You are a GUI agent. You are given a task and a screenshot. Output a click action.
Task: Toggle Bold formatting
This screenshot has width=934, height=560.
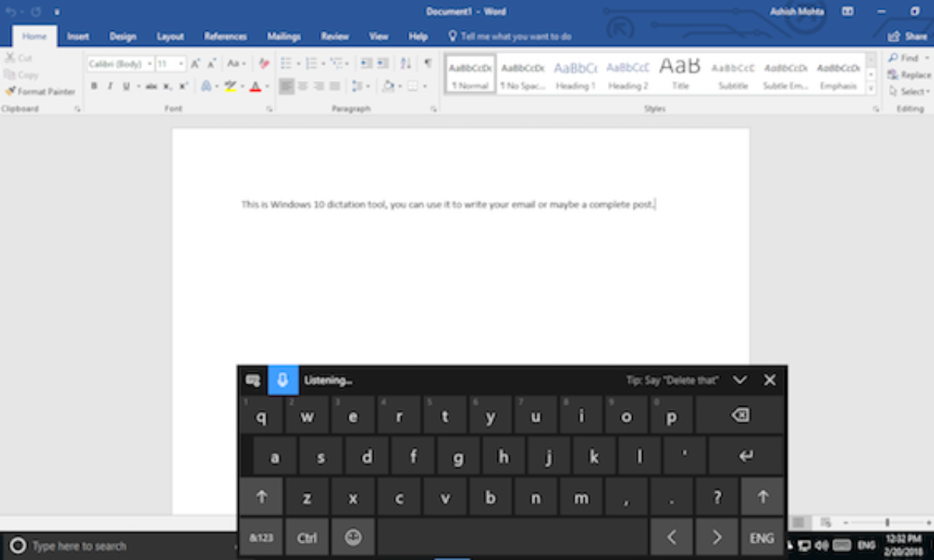point(94,86)
